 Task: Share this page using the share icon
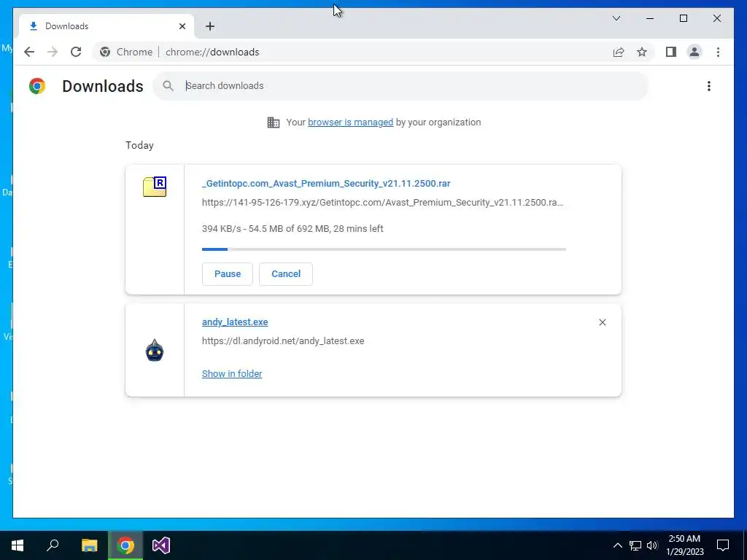pos(619,52)
